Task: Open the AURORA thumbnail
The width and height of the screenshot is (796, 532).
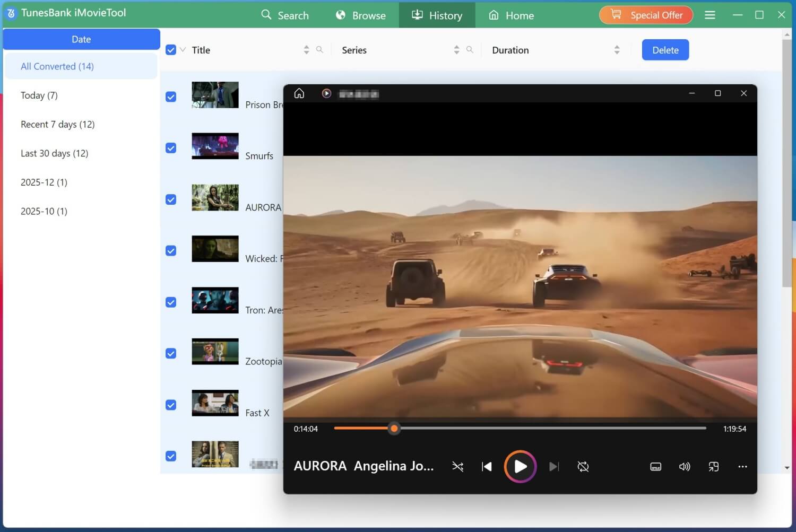Action: 215,197
